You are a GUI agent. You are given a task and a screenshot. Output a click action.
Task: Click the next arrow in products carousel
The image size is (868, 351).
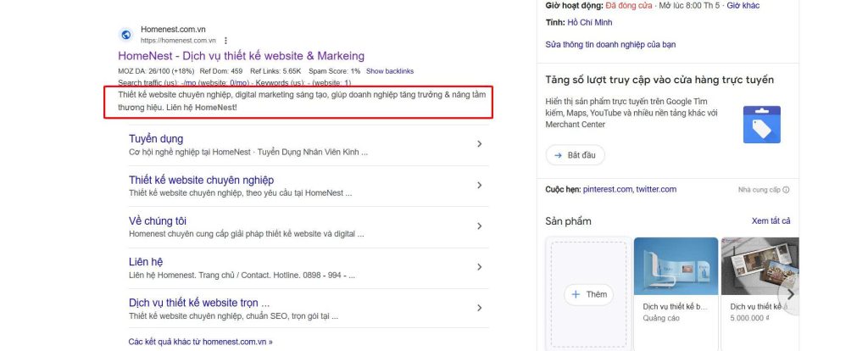pyautogui.click(x=791, y=294)
